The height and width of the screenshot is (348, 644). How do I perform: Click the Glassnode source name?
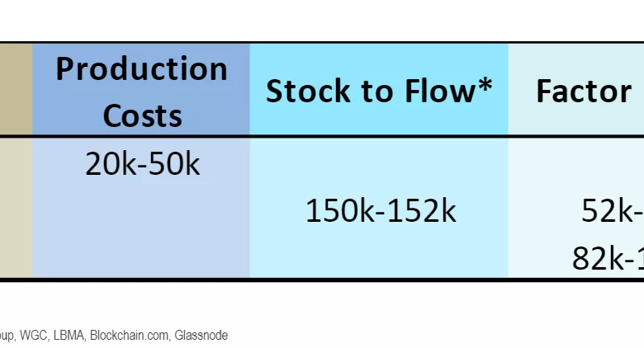point(202,336)
